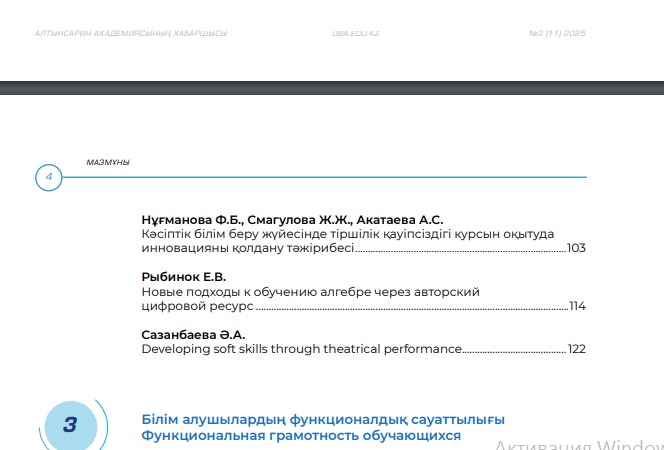Screen dimensions: 664x450
Task: Open article 'Кәсіптік білім беру жүйесінде' entry
Action: click(x=348, y=234)
